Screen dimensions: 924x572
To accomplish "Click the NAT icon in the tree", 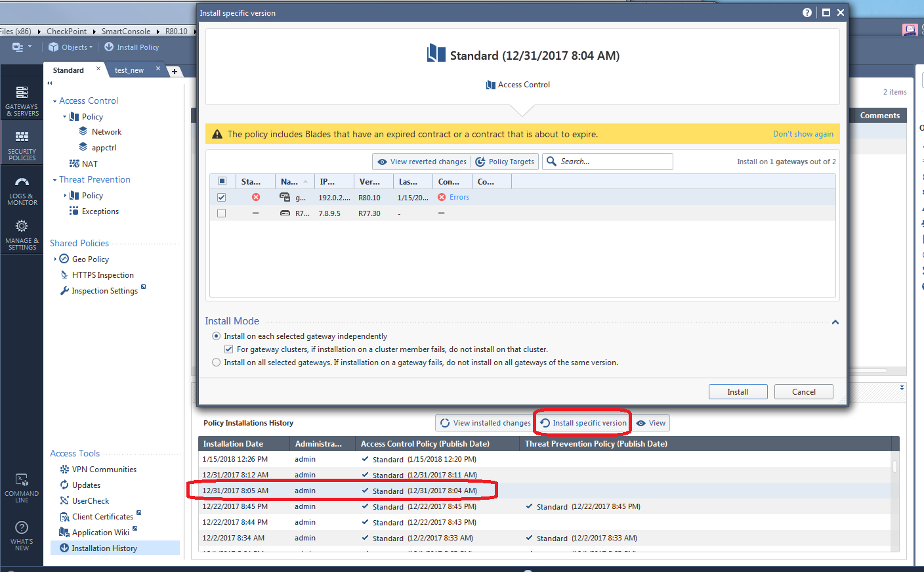I will tap(74, 164).
